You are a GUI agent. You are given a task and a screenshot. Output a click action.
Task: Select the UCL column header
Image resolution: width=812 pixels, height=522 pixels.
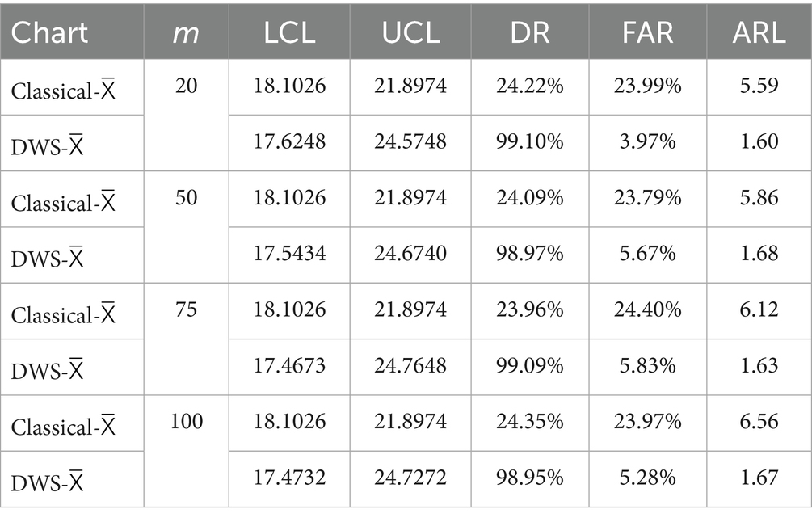pyautogui.click(x=410, y=32)
